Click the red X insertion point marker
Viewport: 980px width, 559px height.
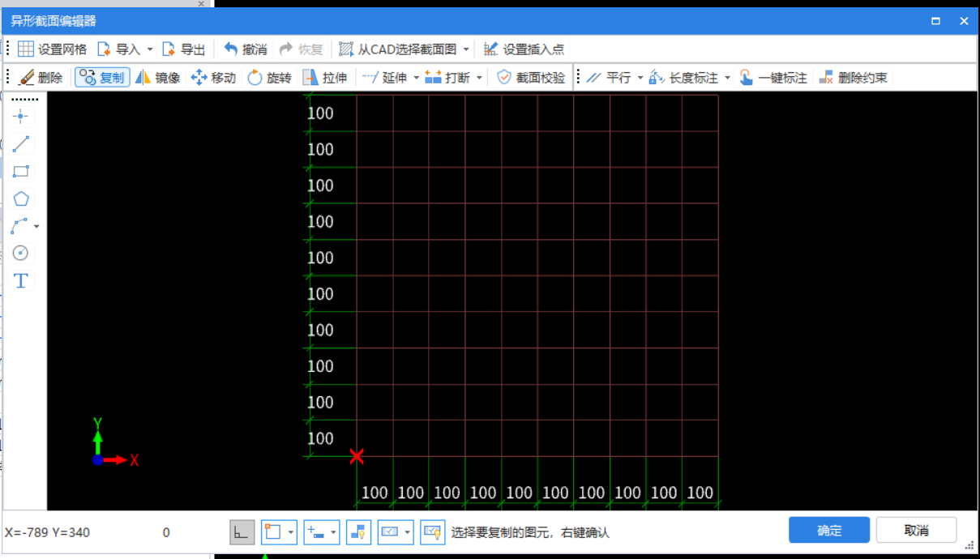(x=356, y=456)
